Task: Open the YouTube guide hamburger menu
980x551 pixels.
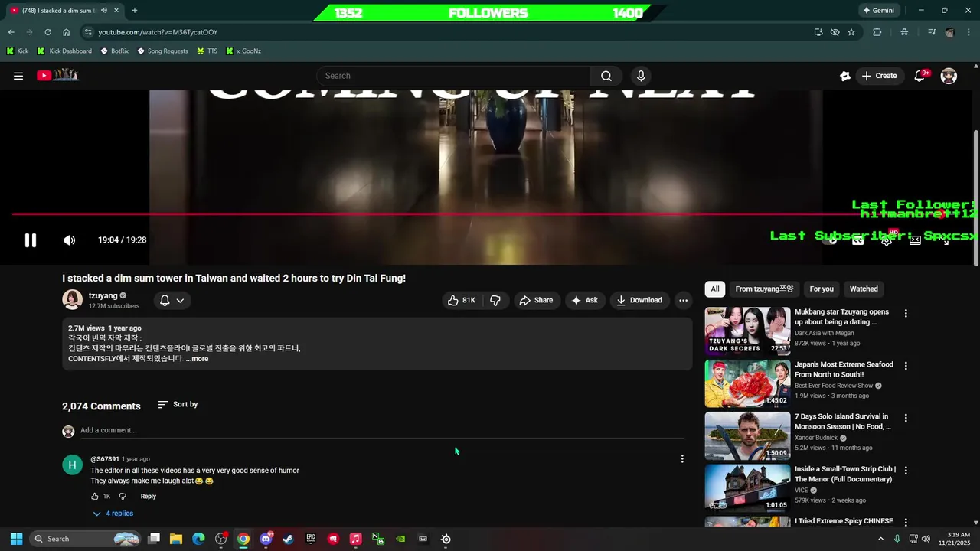Action: pos(18,76)
